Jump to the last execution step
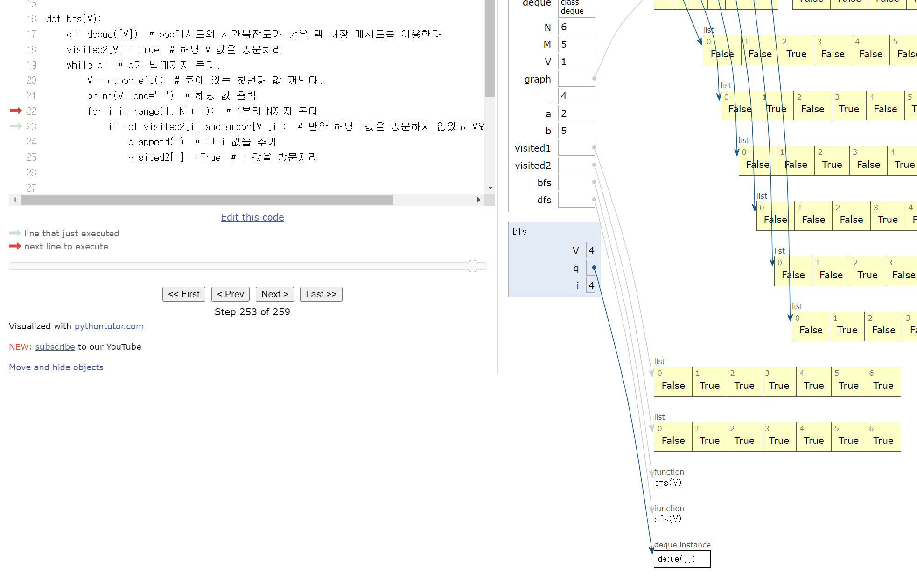917x588 pixels. pos(321,294)
